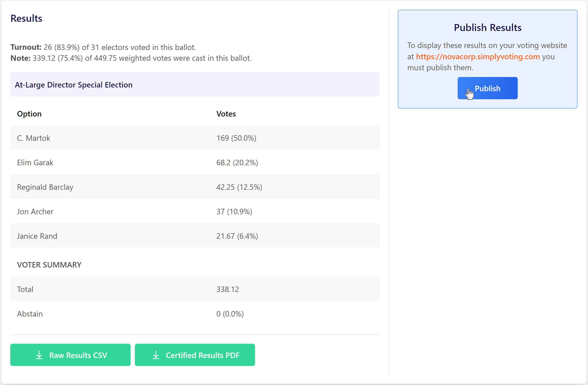Select the C. Martok result row
This screenshot has width=588, height=385.
tap(194, 138)
